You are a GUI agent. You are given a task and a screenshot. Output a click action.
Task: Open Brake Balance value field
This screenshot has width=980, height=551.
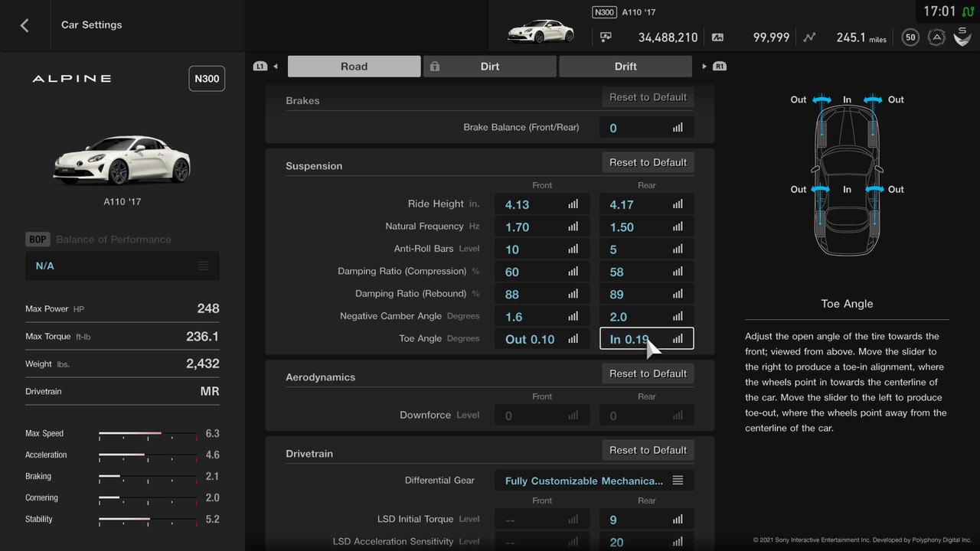tap(647, 128)
